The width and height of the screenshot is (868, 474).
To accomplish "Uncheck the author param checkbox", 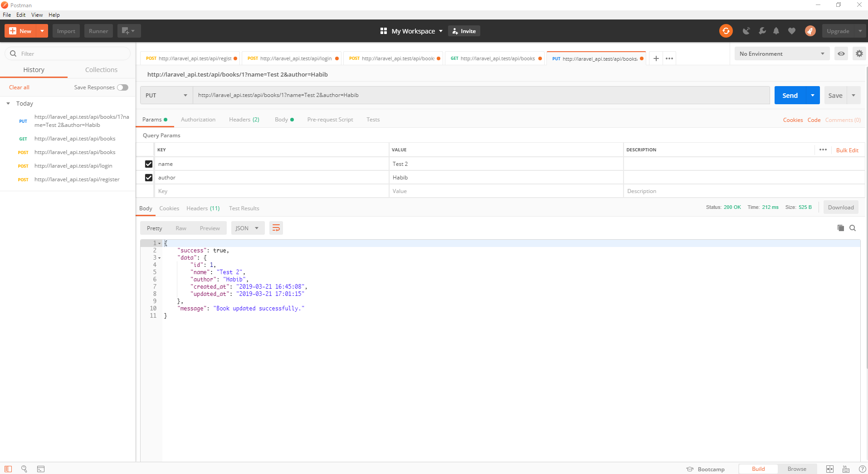I will 148,178.
